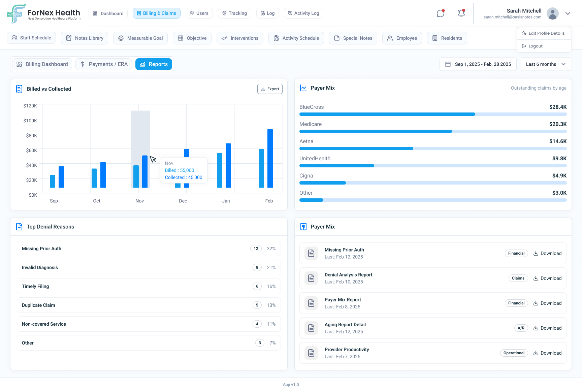Download the Provider Productivity report
Screen dimensions: 582x392
click(547, 353)
